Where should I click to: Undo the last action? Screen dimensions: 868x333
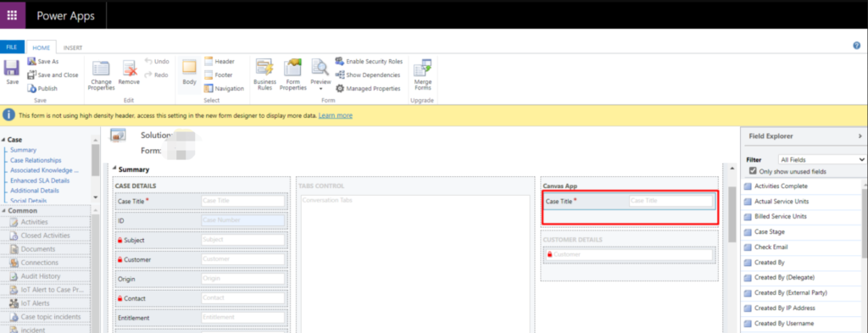click(x=157, y=61)
